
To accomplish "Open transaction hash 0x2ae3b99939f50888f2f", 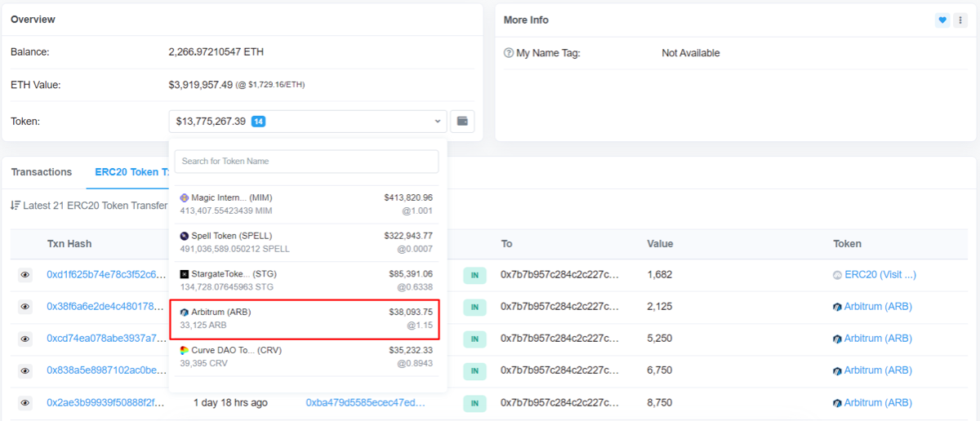I will click(106, 403).
